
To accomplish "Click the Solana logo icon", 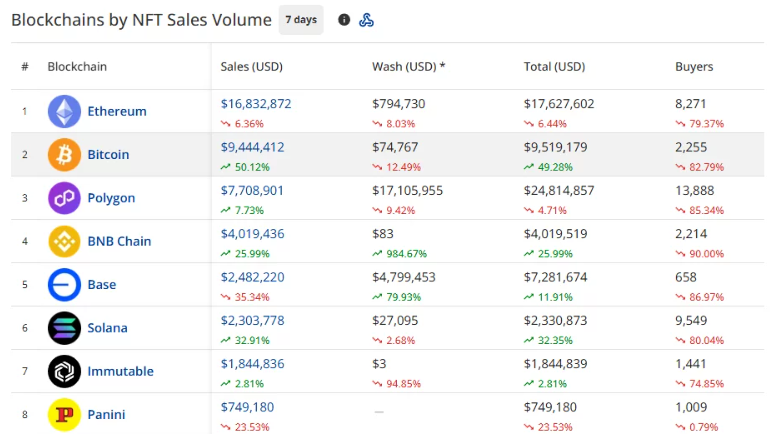I will click(64, 328).
